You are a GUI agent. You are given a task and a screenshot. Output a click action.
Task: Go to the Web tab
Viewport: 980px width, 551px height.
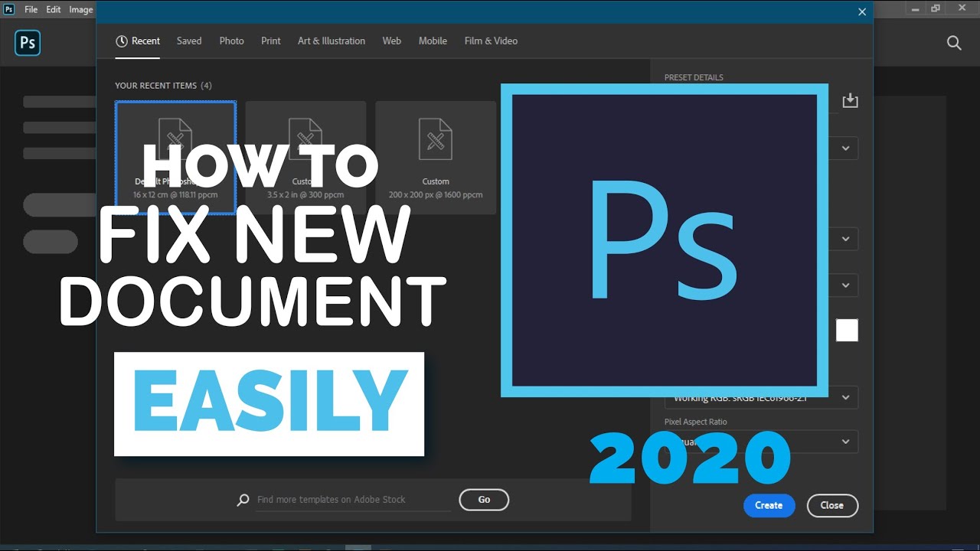[x=392, y=41]
